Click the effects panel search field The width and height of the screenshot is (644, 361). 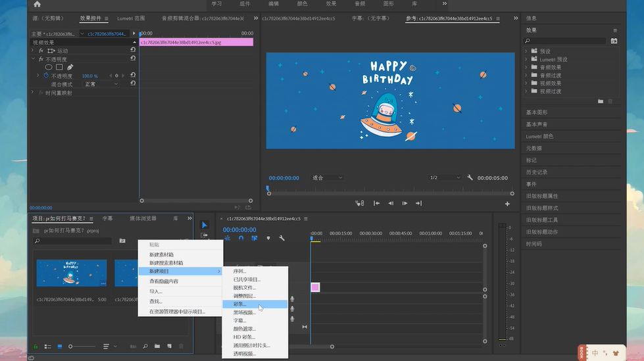pyautogui.click(x=565, y=41)
